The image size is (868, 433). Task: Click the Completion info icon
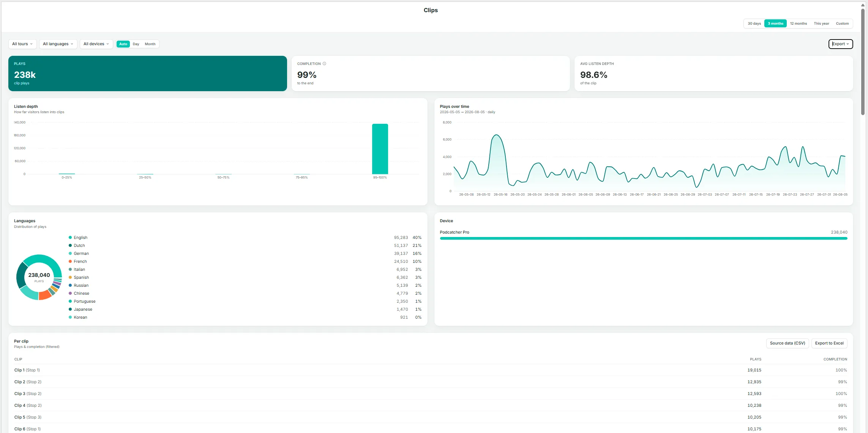(x=324, y=64)
